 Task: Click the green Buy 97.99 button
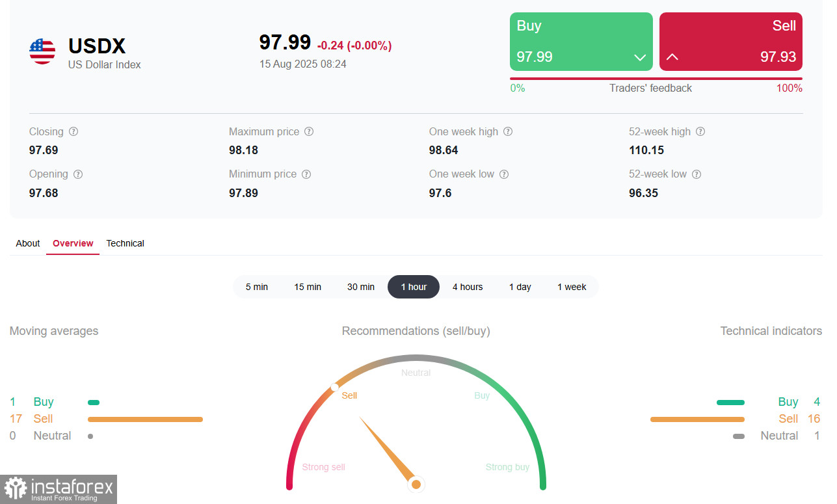(581, 42)
